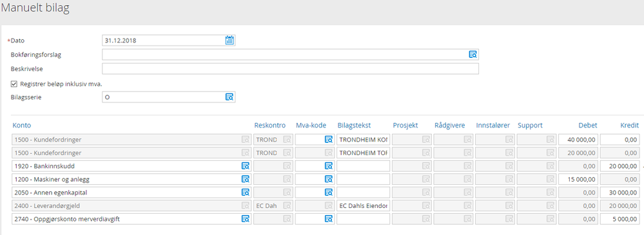Open Mva-kode lookup on 2050 Annen egenkapital row
Image resolution: width=644 pixels, height=235 pixels.
(329, 193)
